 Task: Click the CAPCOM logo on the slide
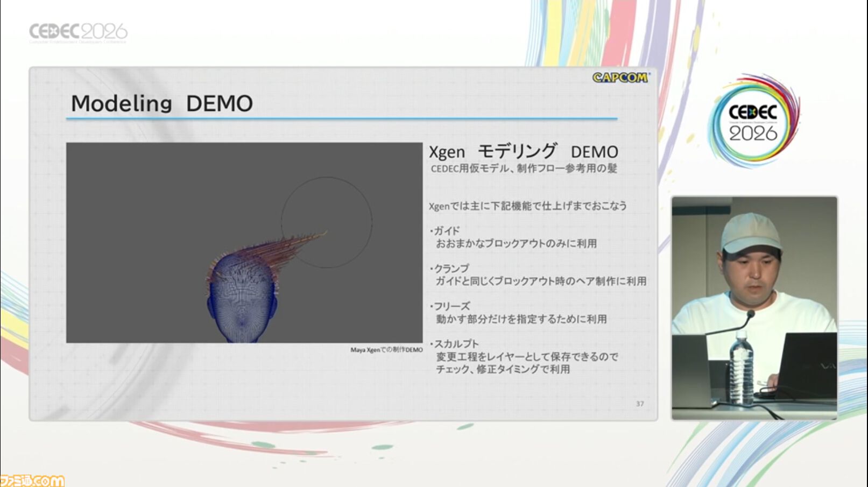click(620, 78)
